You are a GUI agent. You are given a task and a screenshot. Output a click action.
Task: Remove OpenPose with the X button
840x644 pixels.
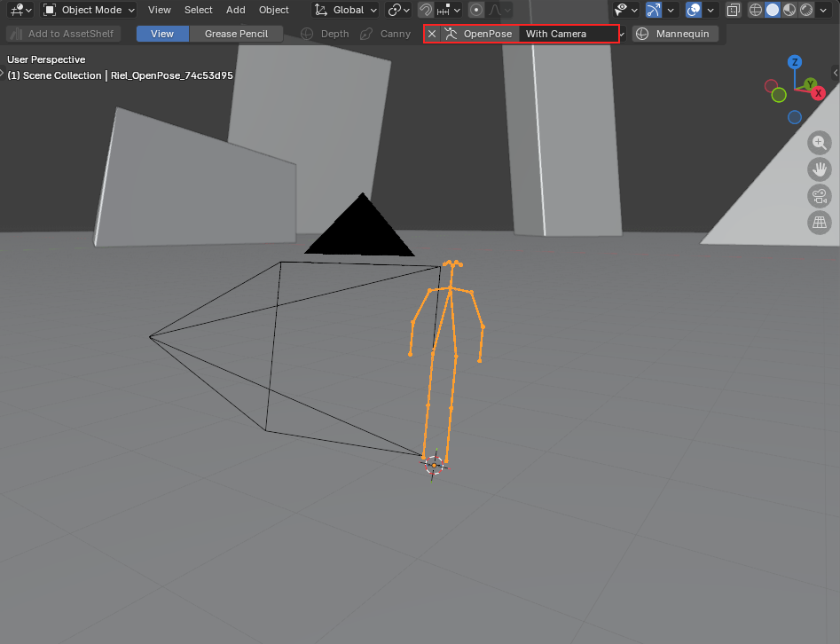pos(432,34)
